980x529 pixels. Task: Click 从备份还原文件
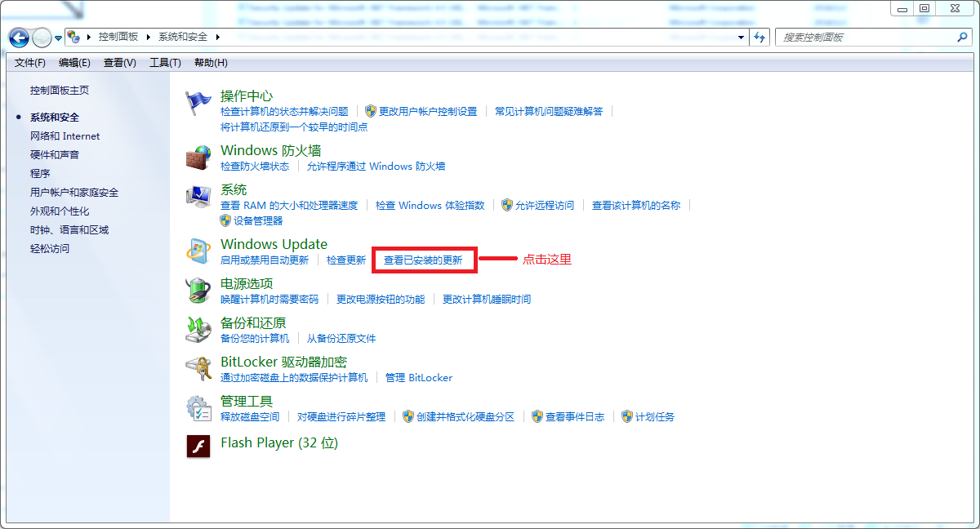tap(341, 339)
